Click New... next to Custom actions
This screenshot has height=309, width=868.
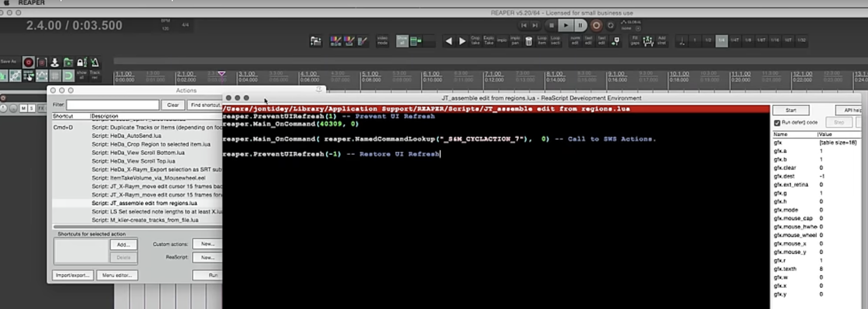tap(207, 244)
